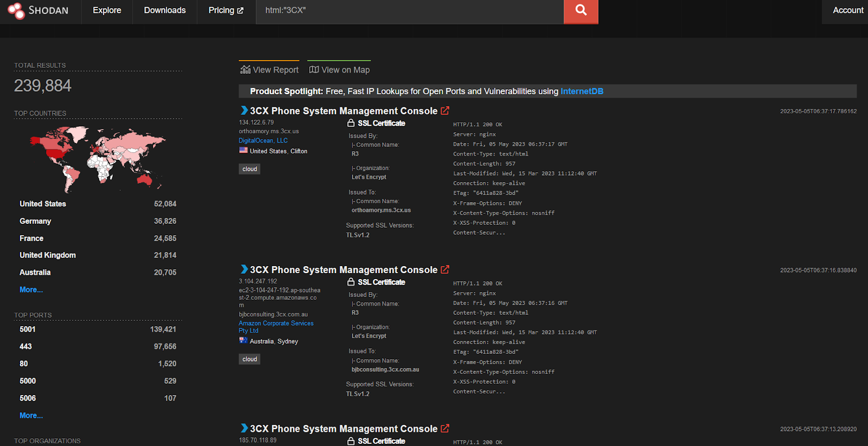Click timestamp 2023-05-05T06:37:13.208920

click(x=818, y=429)
